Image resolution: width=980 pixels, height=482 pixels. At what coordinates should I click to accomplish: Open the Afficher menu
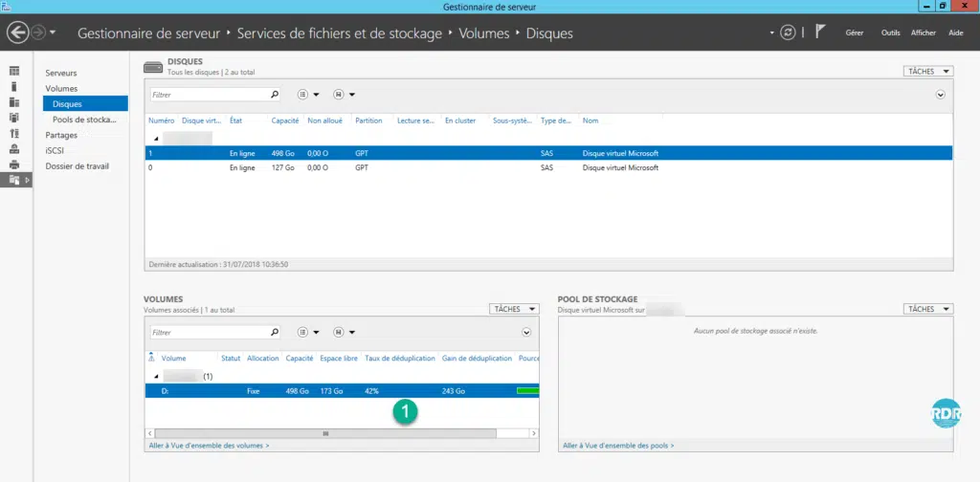tap(924, 33)
